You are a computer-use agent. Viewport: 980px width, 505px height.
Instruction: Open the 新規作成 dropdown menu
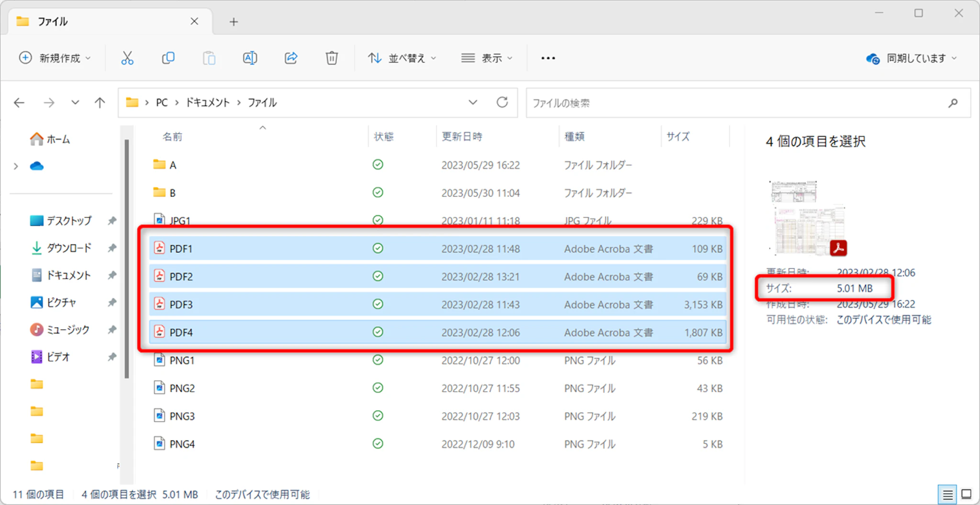[x=55, y=58]
